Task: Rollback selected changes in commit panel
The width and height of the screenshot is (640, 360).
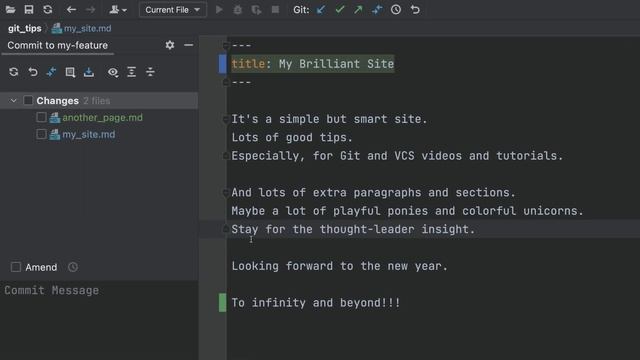Action: 33,72
